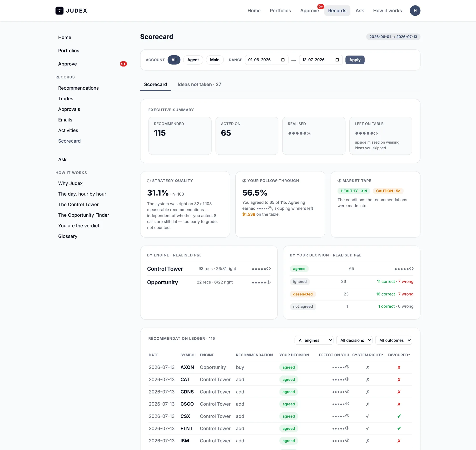Viewport: 476px width, 450px height.
Task: Select the Main account filter
Action: (214, 60)
